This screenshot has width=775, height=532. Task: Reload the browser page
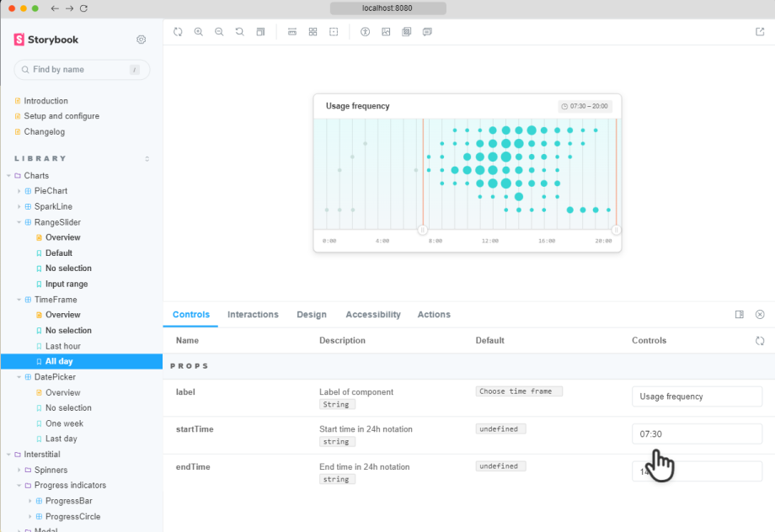[x=83, y=8]
